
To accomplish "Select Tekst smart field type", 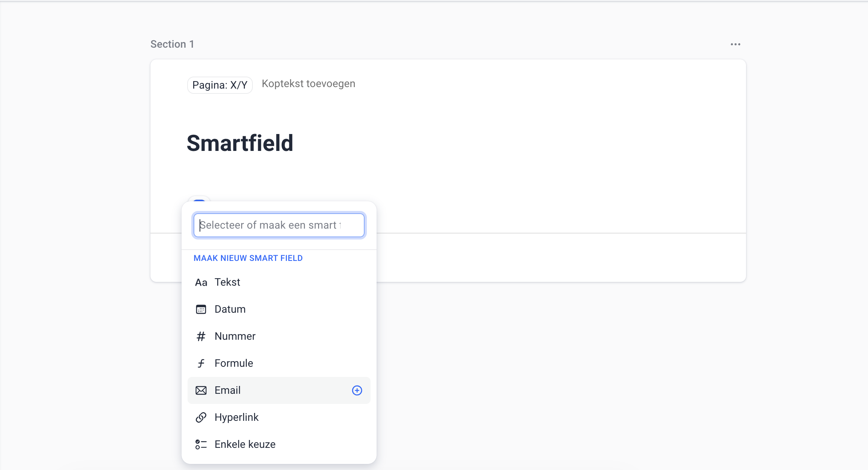I will click(x=227, y=282).
